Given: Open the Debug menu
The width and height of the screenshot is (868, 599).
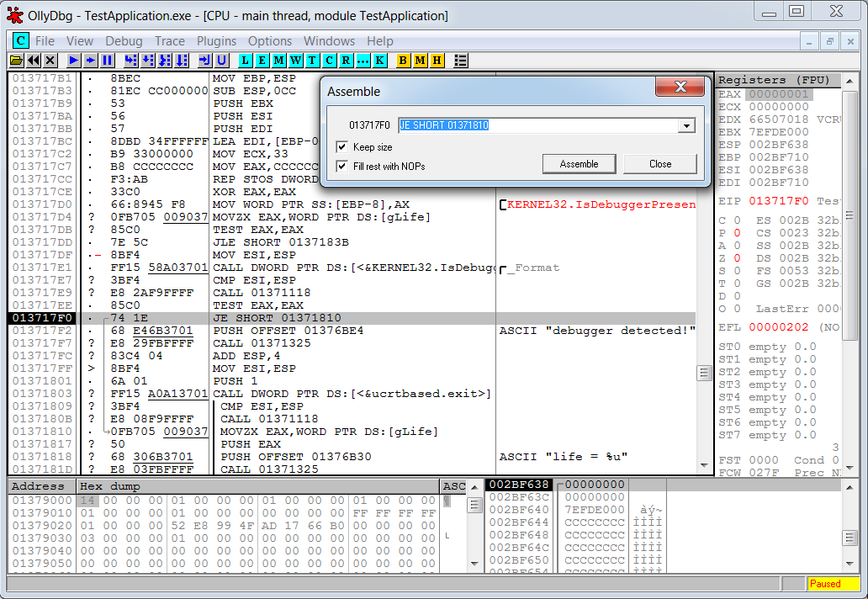Looking at the screenshot, I should [124, 41].
